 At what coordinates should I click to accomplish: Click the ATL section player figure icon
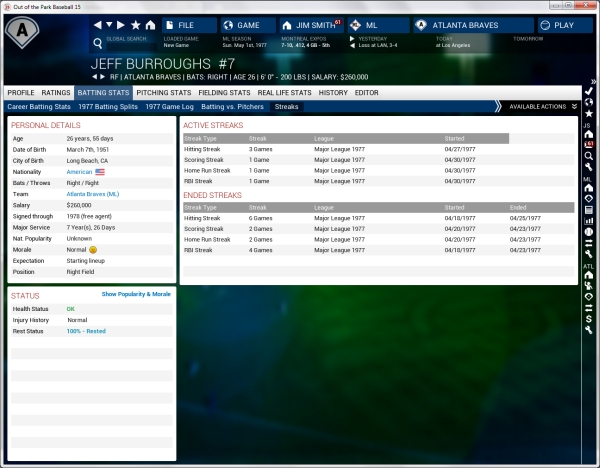click(x=589, y=285)
